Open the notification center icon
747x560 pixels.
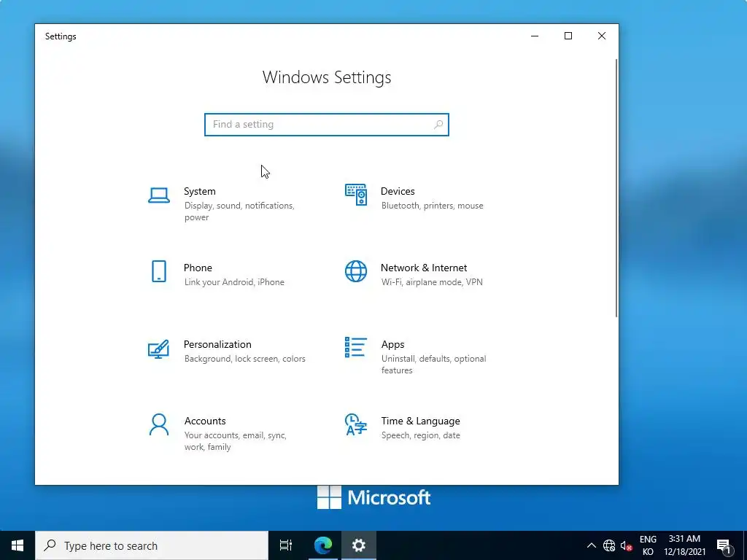tap(724, 545)
